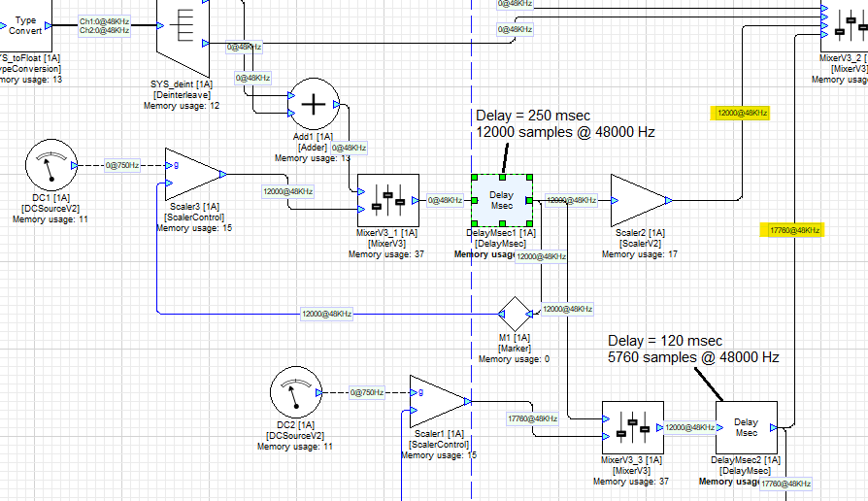Screen dimensions: 868x501
Task: Click the Ch1:0@48KHz wire label
Action: [104, 19]
